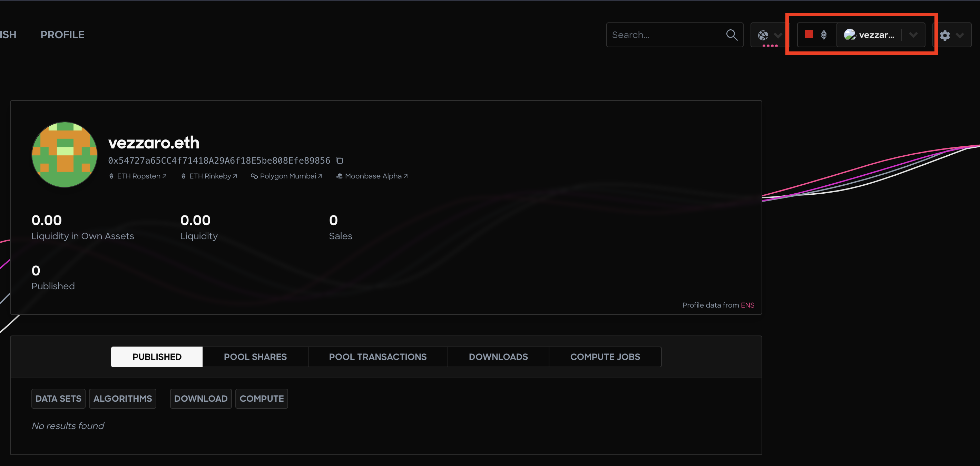Open the COMPUTE JOBS tab
This screenshot has height=466, width=980.
point(605,357)
